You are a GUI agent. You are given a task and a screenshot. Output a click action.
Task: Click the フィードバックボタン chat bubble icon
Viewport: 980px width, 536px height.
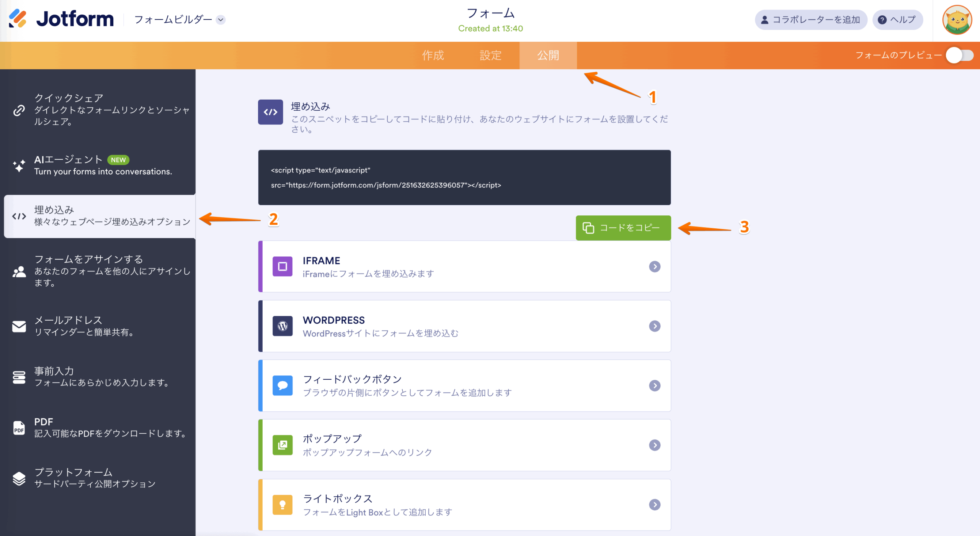(282, 385)
